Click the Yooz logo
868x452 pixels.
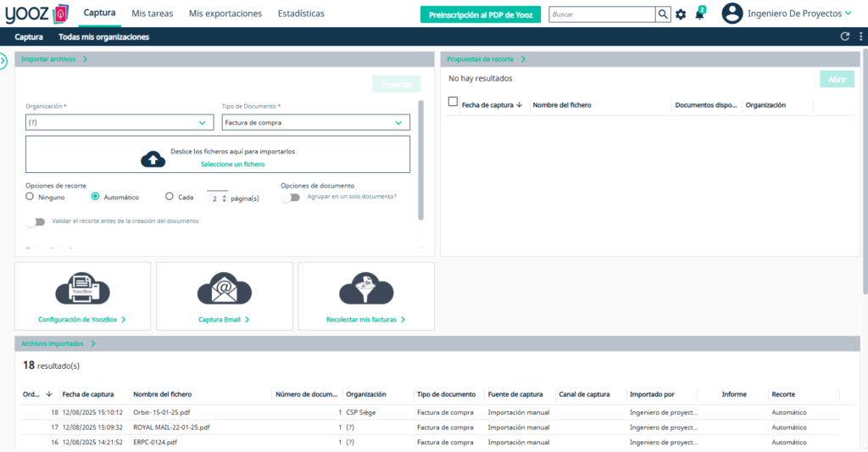pos(36,14)
